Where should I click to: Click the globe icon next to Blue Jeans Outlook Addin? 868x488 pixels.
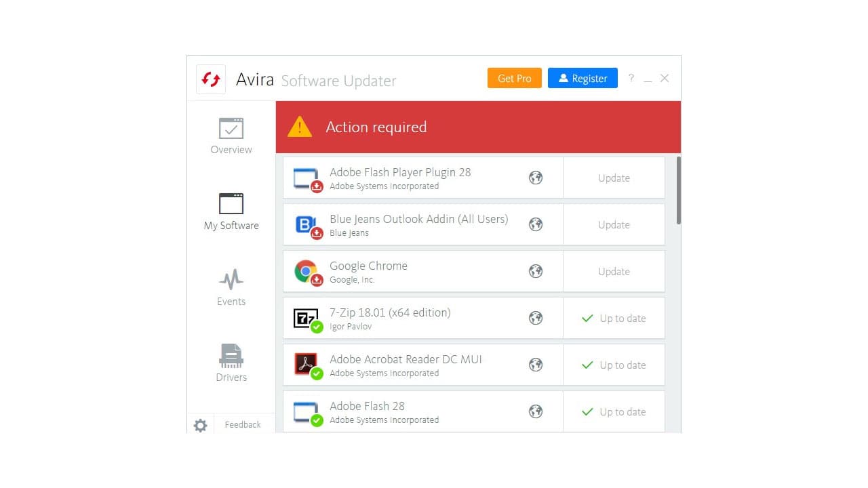pyautogui.click(x=535, y=224)
